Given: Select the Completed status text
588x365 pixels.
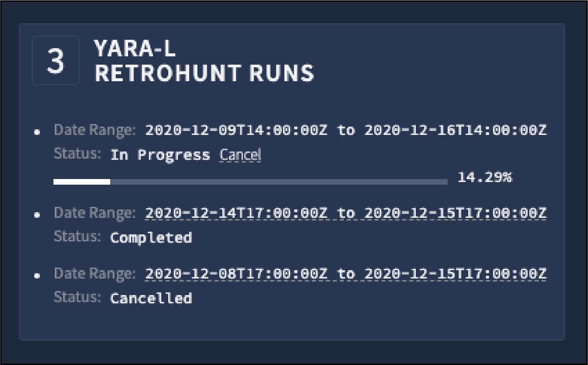Looking at the screenshot, I should (x=151, y=237).
